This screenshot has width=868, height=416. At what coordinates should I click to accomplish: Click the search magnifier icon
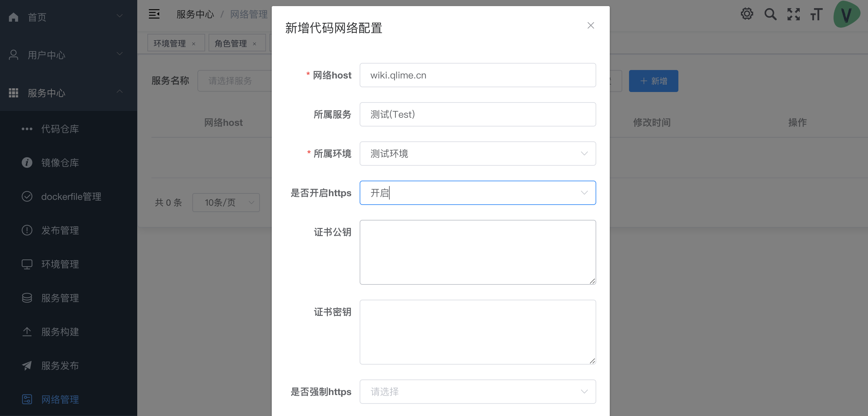[770, 14]
